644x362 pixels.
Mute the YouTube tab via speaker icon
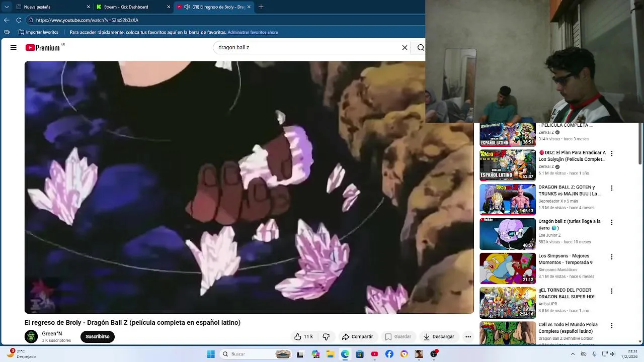tap(187, 7)
